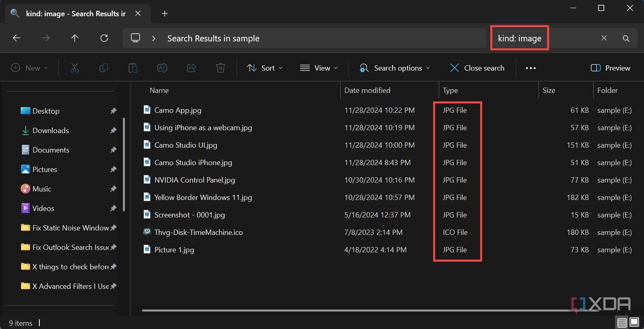Open the See more ellipsis menu
Viewport: 644px width, 329px height.
[530, 68]
